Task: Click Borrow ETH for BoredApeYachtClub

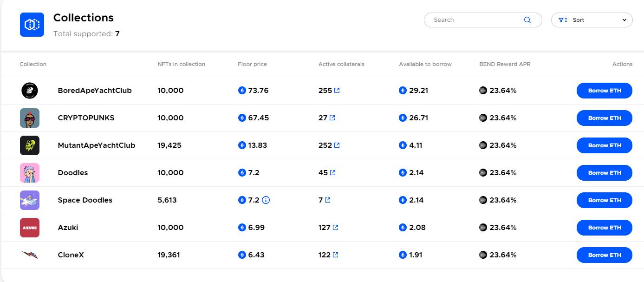Action: (x=604, y=91)
